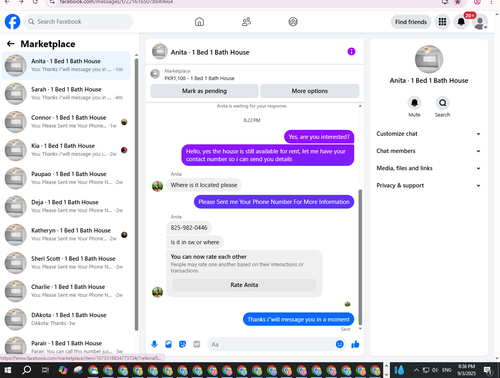500x378 pixels.
Task: Open the Kia conversation in the list
Action: (66, 150)
